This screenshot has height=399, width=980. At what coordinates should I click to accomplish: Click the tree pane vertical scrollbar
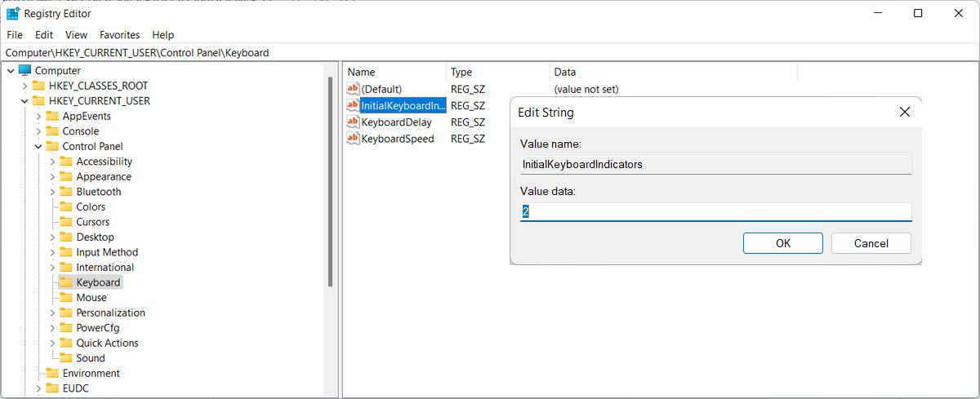click(x=330, y=180)
